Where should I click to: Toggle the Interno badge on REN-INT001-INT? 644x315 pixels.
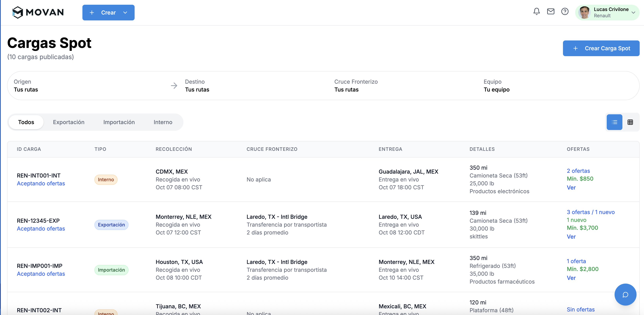coord(106,179)
